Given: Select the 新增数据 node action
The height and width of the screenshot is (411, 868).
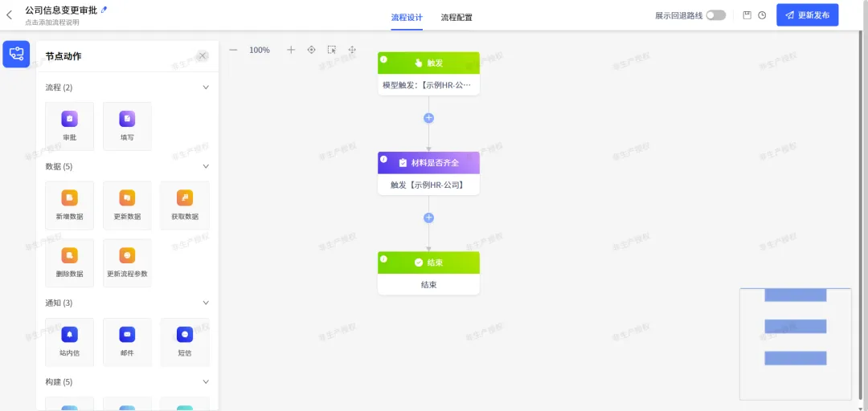Looking at the screenshot, I should tap(70, 205).
